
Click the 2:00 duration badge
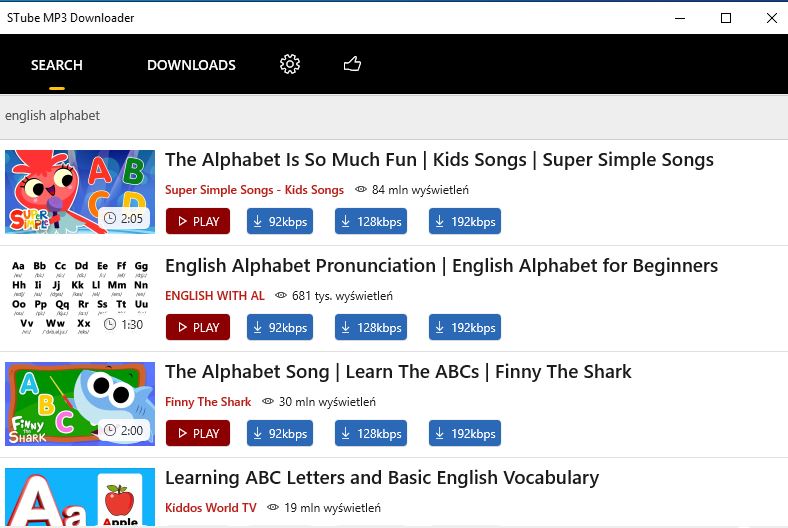click(124, 431)
